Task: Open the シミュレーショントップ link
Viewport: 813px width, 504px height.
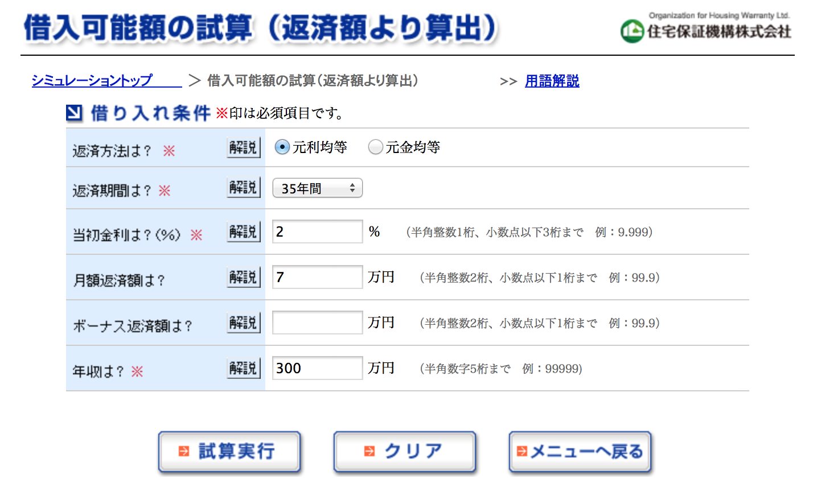Action: (x=106, y=80)
